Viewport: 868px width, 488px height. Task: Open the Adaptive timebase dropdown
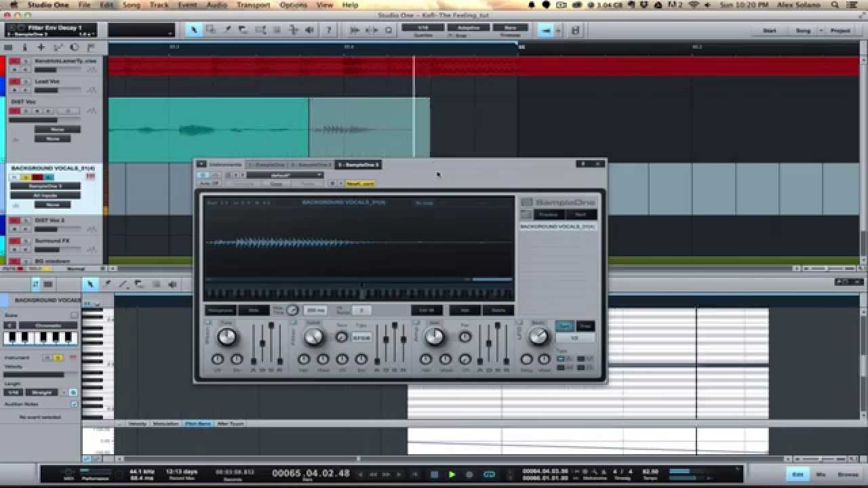pos(468,28)
